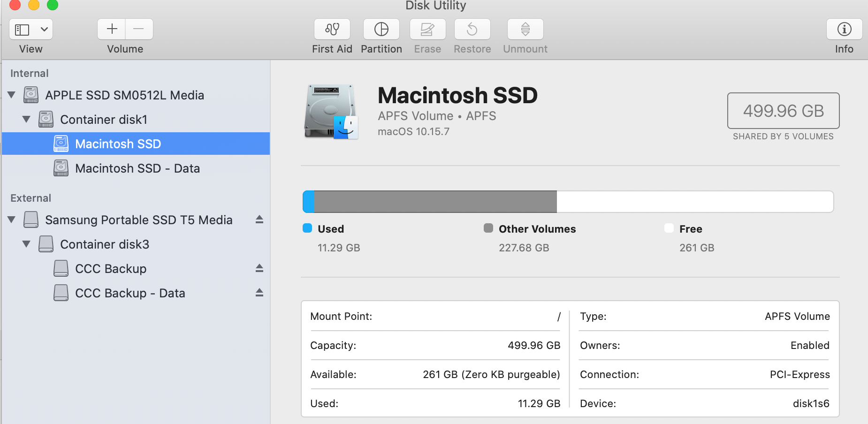The height and width of the screenshot is (424, 868).
Task: Eject the CCC Backup volume
Action: (x=259, y=268)
